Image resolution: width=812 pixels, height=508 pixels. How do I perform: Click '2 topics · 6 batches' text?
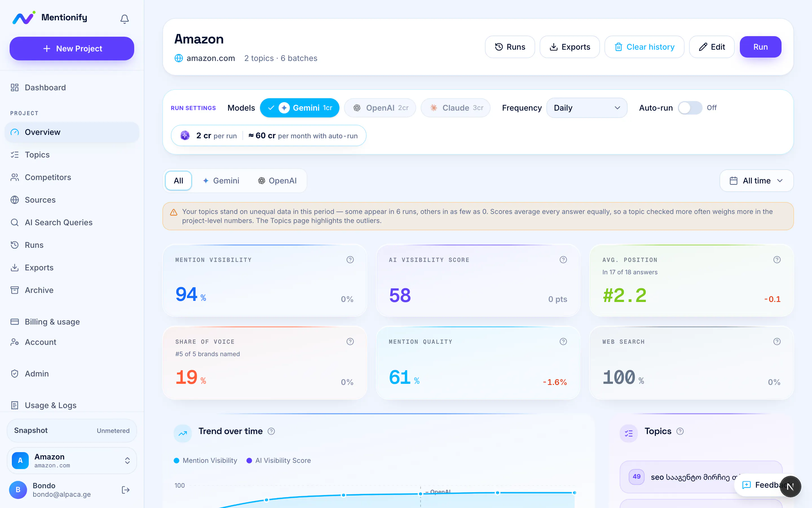tap(281, 58)
